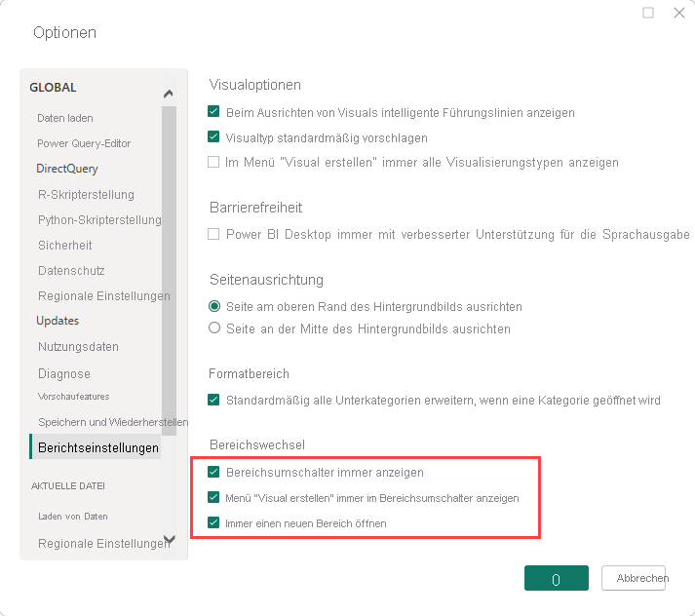Screen dimensions: 695x616
Task: Select 'Berichtseinstellungen' in sidebar
Action: (96, 447)
